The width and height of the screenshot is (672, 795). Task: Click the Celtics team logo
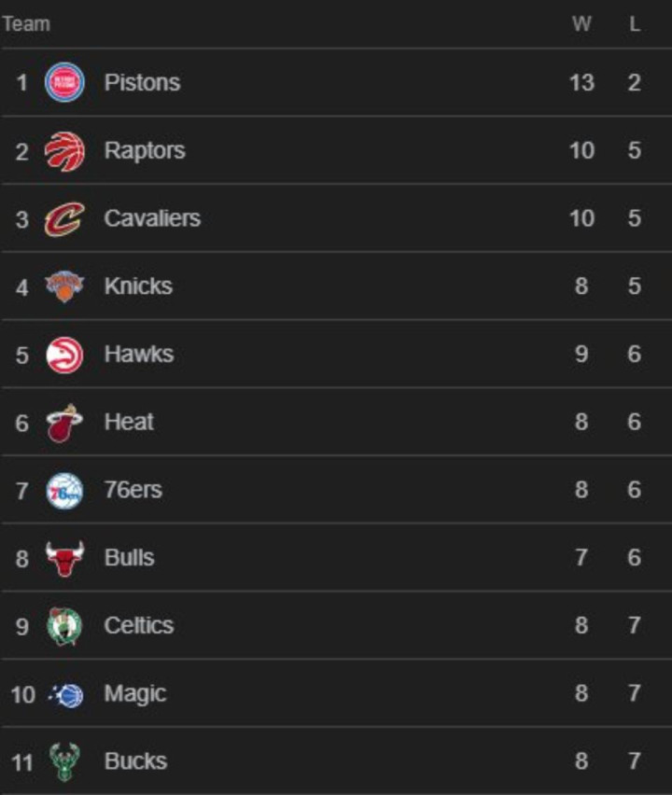pyautogui.click(x=64, y=626)
